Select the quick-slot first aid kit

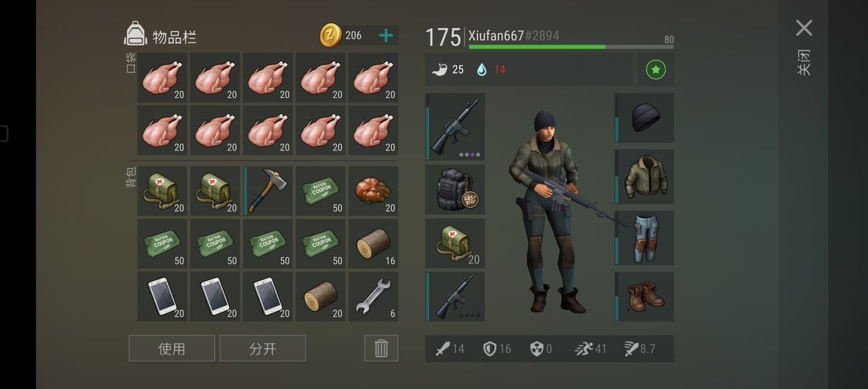tap(455, 243)
